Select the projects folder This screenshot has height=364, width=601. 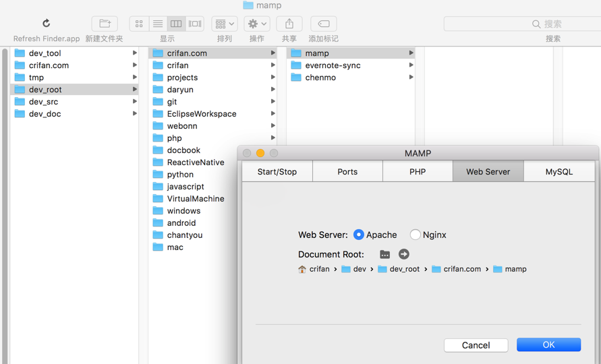[x=212, y=78]
